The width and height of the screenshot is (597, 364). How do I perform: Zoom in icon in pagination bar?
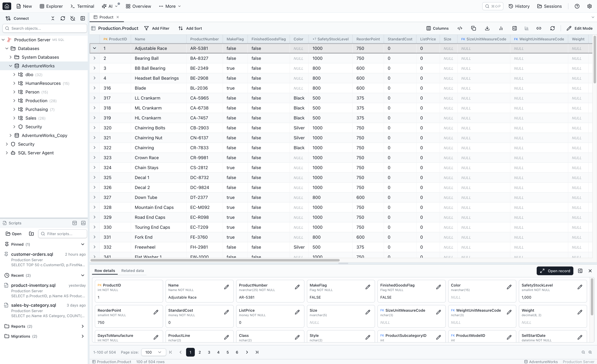590,352
